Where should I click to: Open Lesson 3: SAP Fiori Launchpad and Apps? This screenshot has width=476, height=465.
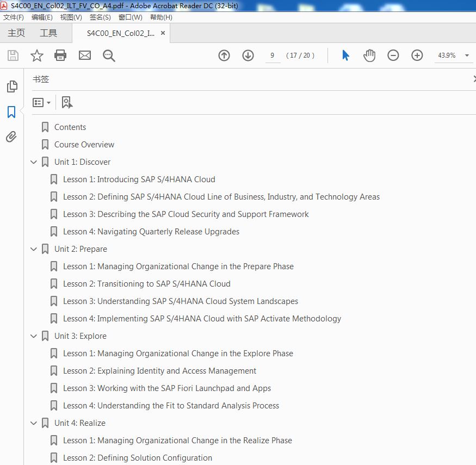166,388
